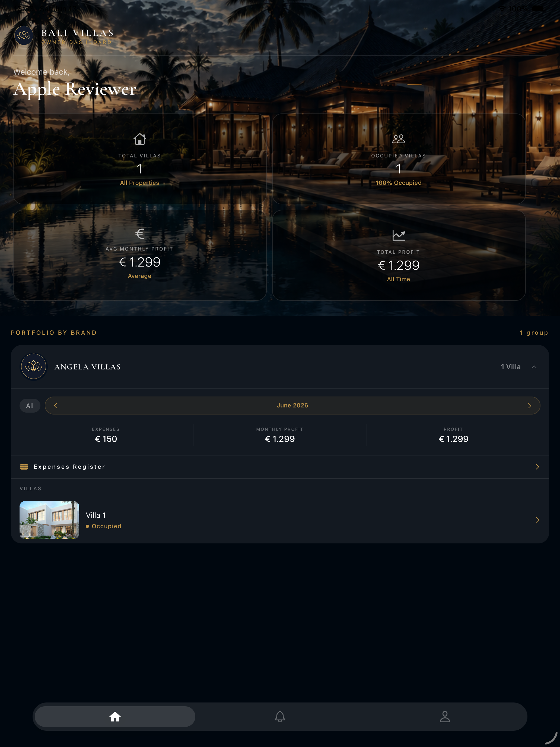Select the Home tab in bottom bar
This screenshot has width=560, height=747.
click(x=115, y=717)
